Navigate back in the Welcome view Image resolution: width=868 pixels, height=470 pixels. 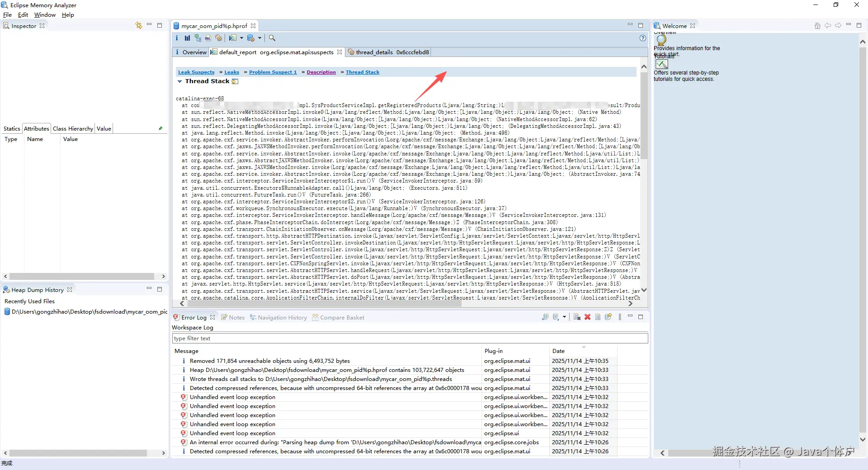(828, 26)
